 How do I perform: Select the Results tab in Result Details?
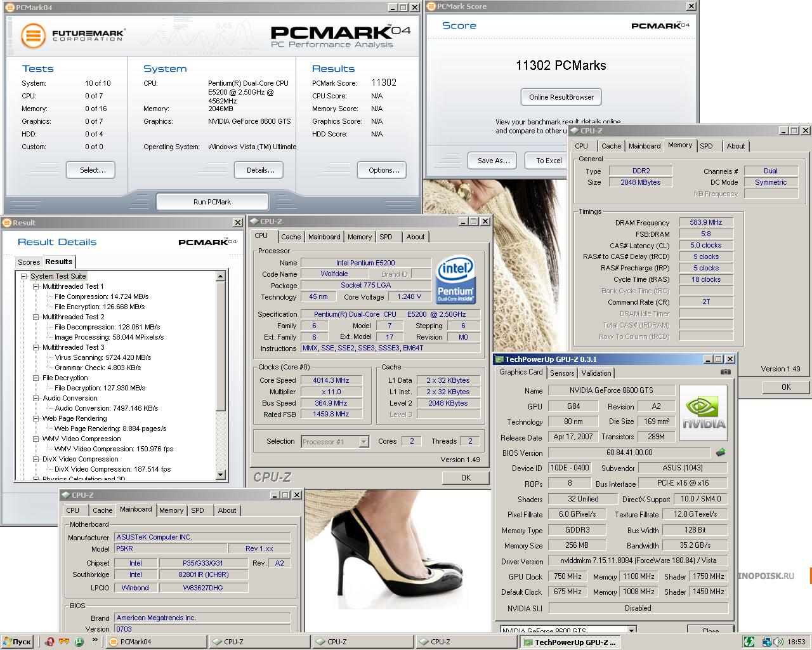click(59, 262)
